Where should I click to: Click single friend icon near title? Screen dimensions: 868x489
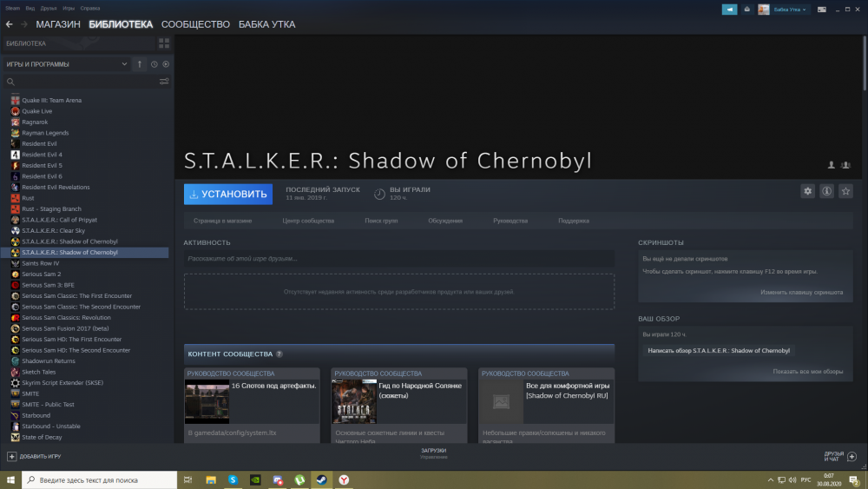click(x=831, y=165)
